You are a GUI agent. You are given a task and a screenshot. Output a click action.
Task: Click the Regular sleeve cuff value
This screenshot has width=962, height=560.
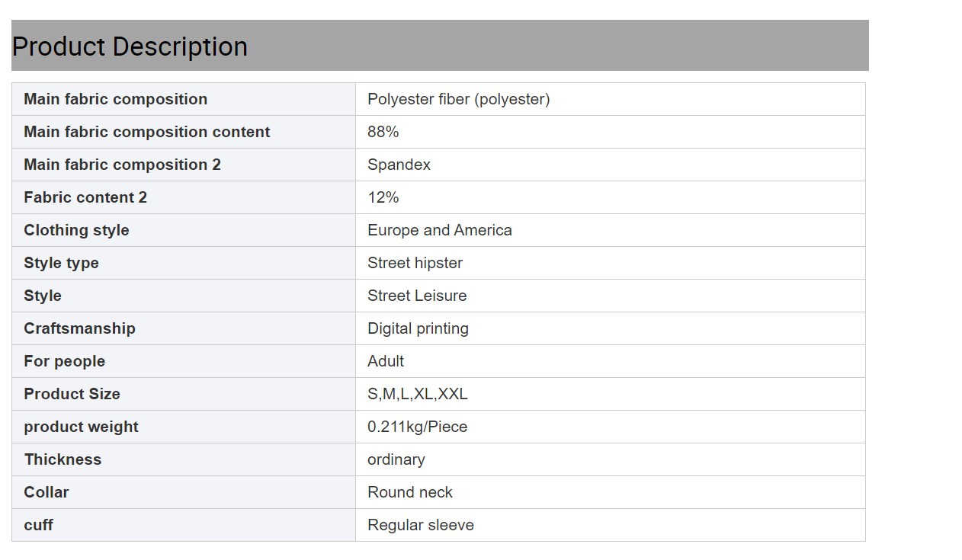pos(420,525)
